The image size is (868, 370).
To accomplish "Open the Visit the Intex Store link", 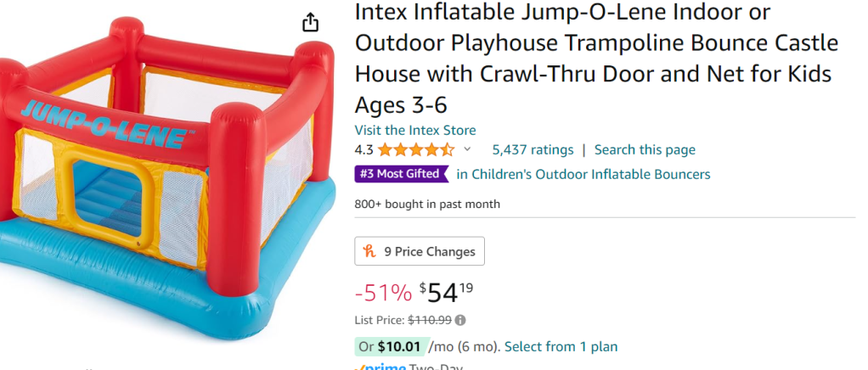I will (414, 131).
